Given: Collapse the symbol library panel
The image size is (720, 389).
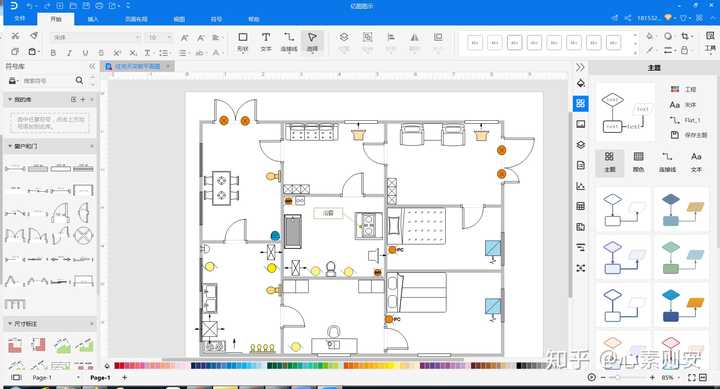Looking at the screenshot, I should click(92, 66).
